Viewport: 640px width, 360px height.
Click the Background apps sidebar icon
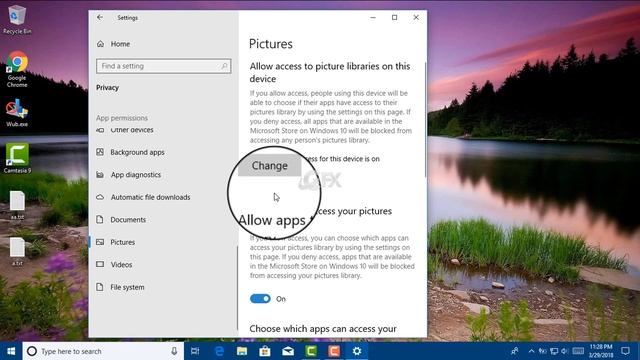(x=100, y=152)
